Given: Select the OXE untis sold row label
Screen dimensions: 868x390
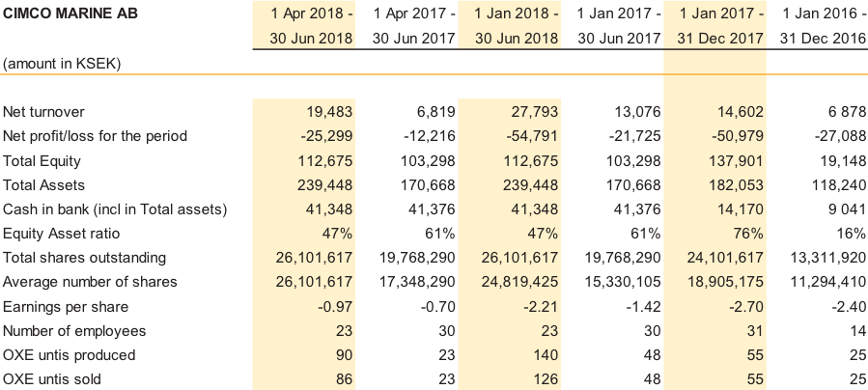Looking at the screenshot, I should coord(52,378).
